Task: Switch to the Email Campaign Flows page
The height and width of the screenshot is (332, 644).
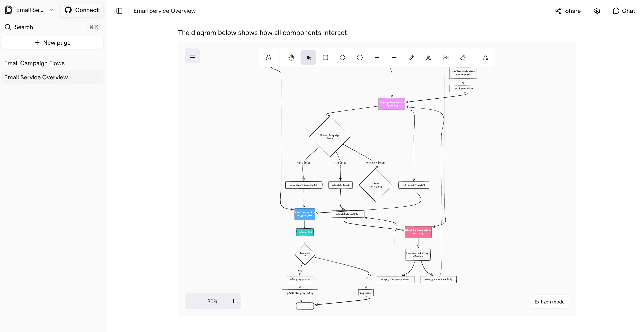Action: [x=35, y=63]
